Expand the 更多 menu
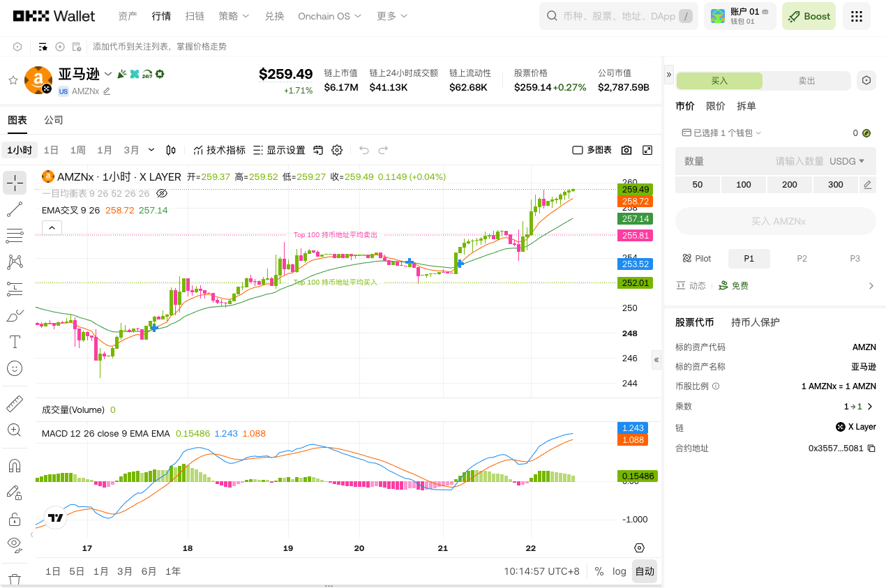 [x=392, y=16]
